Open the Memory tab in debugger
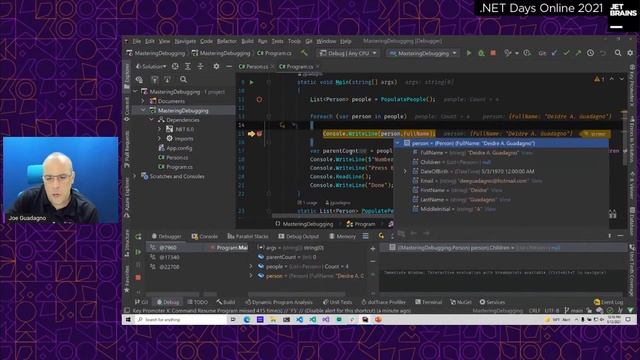640x360 pixels. (342, 236)
